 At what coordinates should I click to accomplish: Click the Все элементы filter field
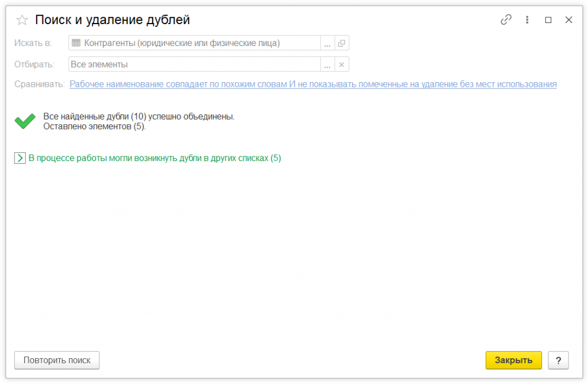(x=195, y=64)
